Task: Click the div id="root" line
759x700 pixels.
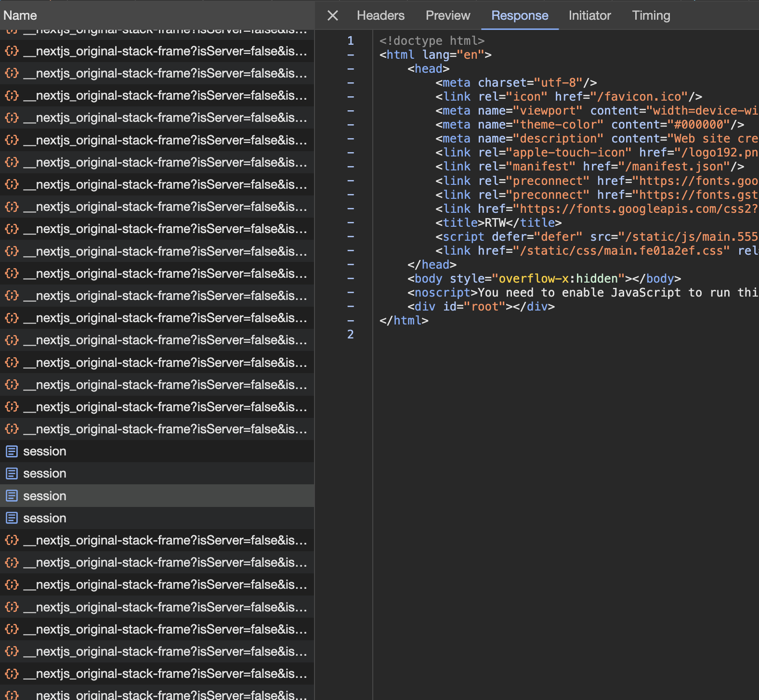Action: coord(481,307)
